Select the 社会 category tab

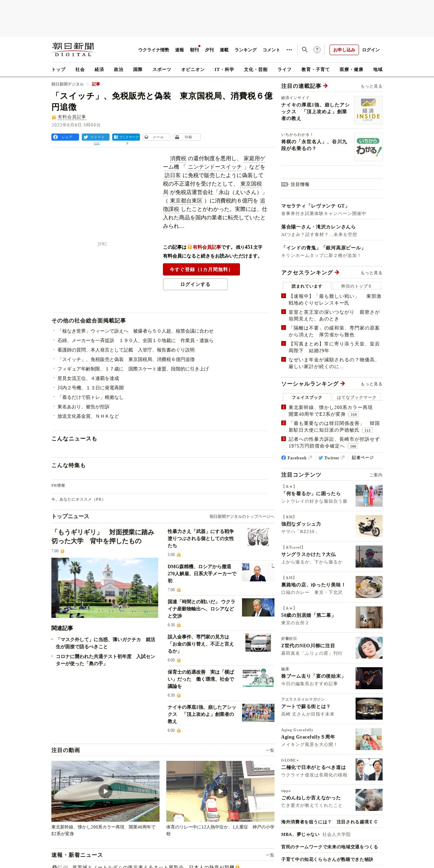80,69
